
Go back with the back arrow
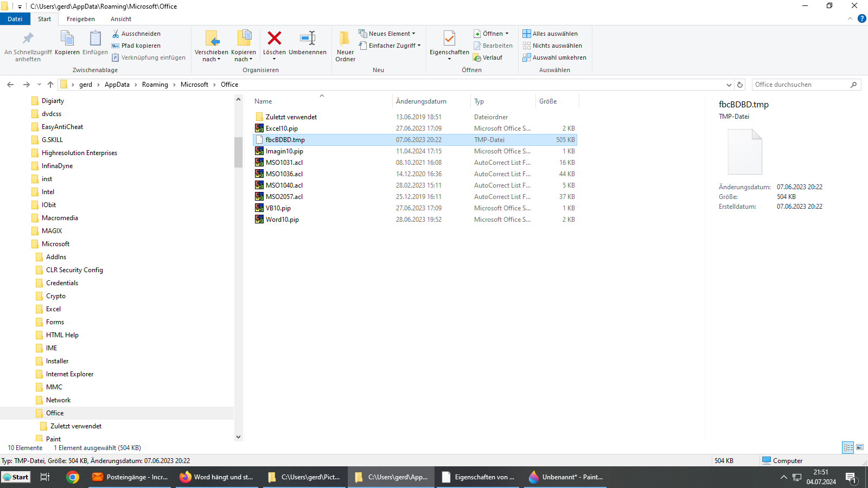(10, 85)
